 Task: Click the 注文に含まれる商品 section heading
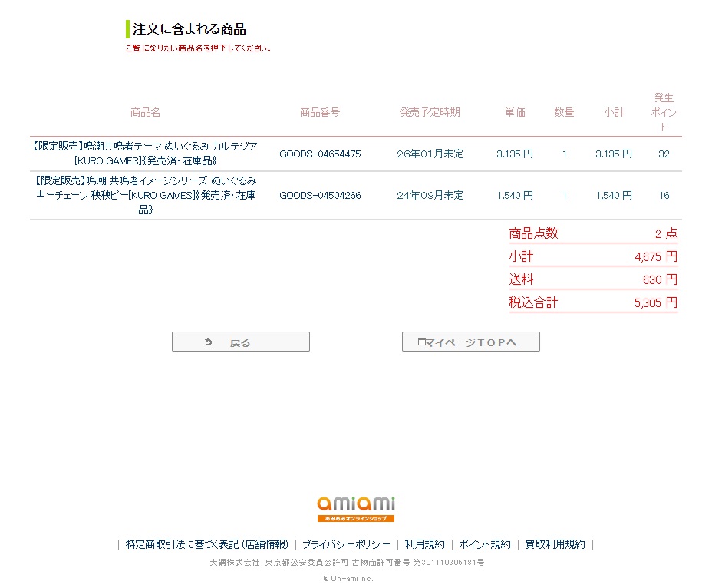click(190, 30)
